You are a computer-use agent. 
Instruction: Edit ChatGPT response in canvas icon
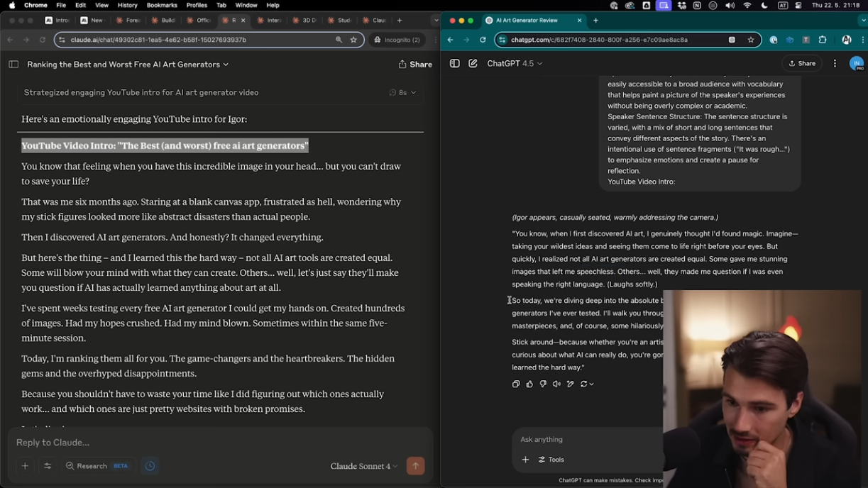[x=570, y=384]
